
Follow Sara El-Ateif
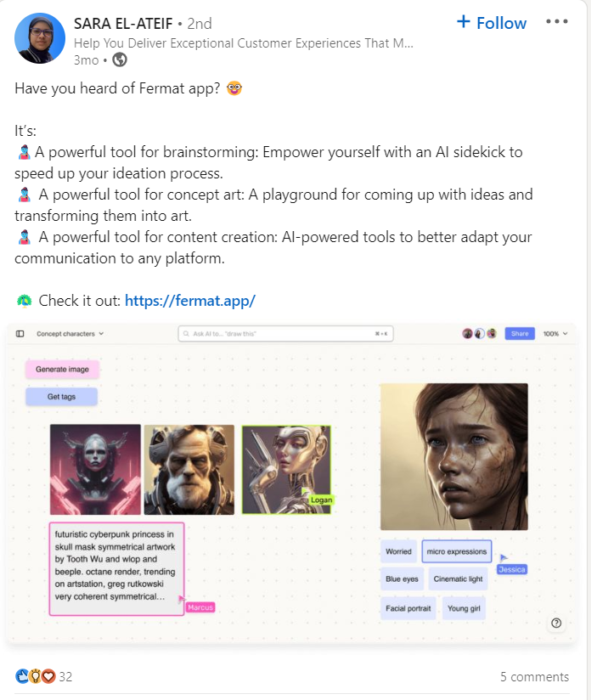click(x=492, y=23)
